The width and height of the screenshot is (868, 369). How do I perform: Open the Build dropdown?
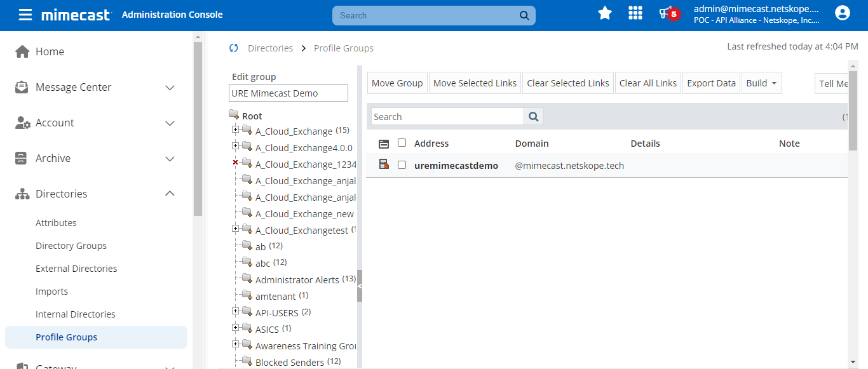click(x=761, y=83)
